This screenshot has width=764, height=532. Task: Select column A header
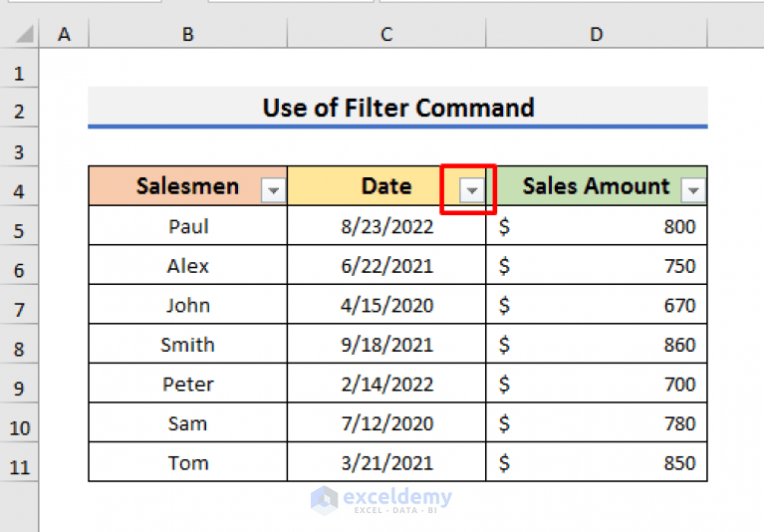(64, 34)
